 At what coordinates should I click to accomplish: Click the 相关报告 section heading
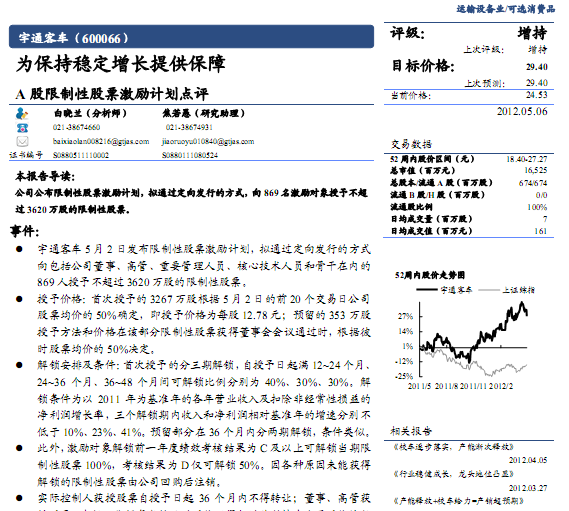pyautogui.click(x=411, y=431)
